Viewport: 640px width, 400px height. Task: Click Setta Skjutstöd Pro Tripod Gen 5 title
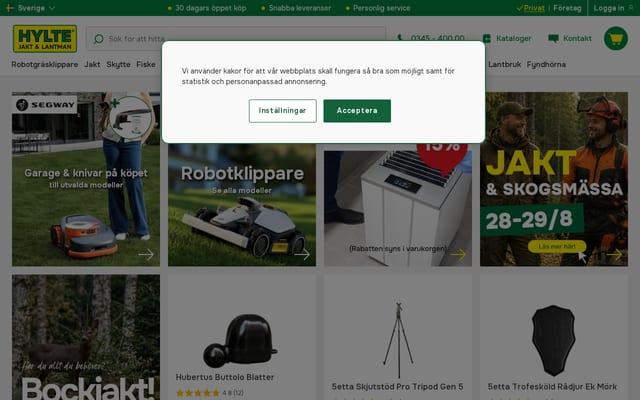(397, 386)
